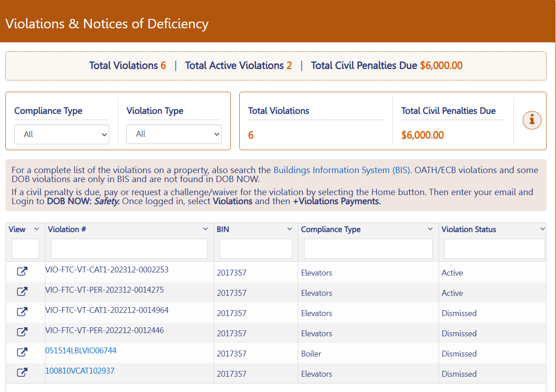Open violation link 100810VCAT102937

(80, 371)
